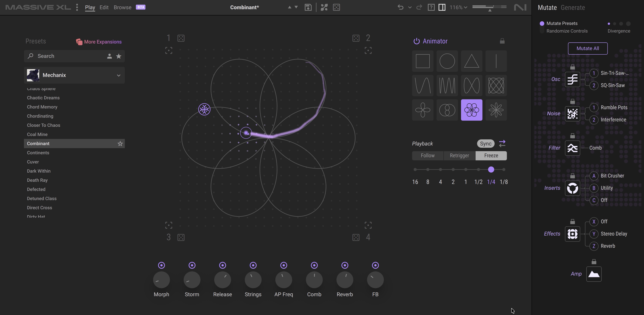Select the triangle animator path shape

pyautogui.click(x=471, y=61)
